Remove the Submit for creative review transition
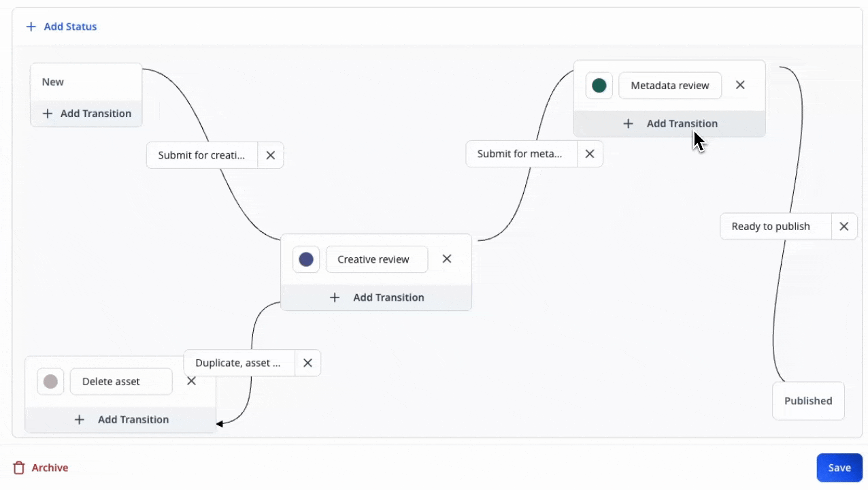 [x=271, y=155]
